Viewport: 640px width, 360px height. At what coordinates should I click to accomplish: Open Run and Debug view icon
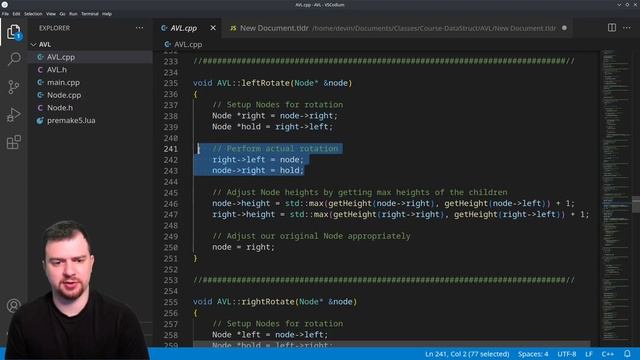pos(13,115)
